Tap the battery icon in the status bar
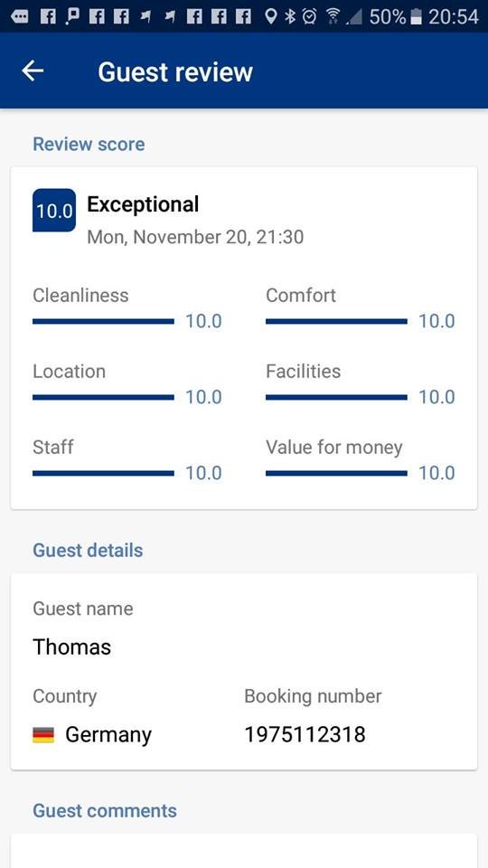Image resolution: width=488 pixels, height=868 pixels. coord(416,16)
